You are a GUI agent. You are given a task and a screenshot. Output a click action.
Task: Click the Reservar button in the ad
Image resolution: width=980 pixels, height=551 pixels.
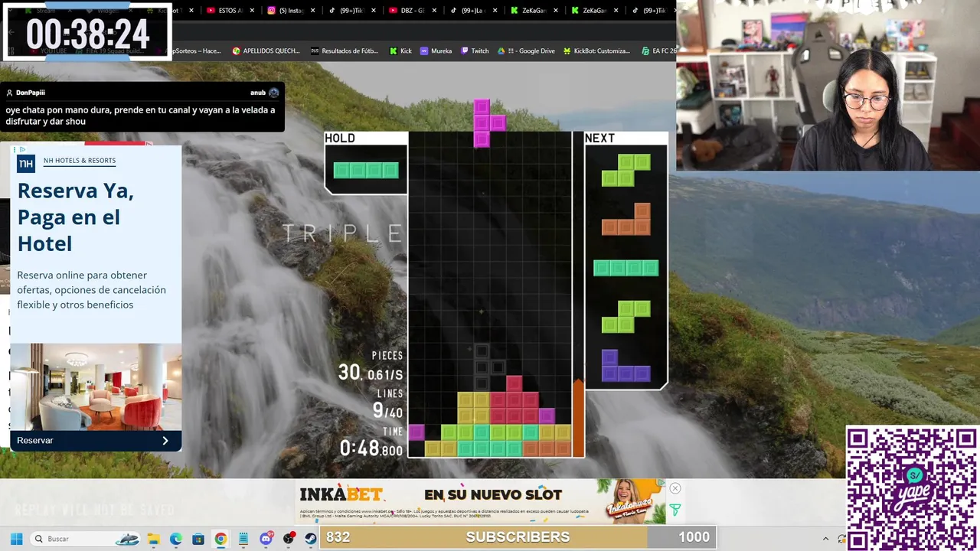point(96,441)
